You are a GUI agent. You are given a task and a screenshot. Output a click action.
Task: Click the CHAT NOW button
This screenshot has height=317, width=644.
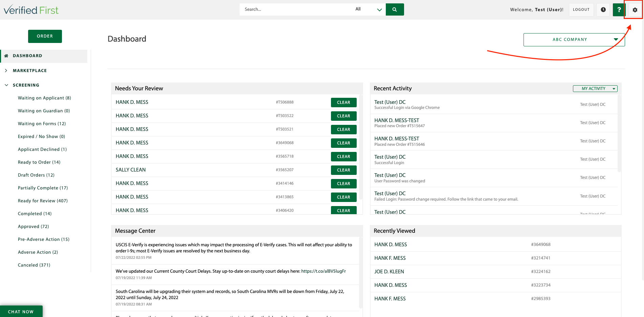pos(21,312)
